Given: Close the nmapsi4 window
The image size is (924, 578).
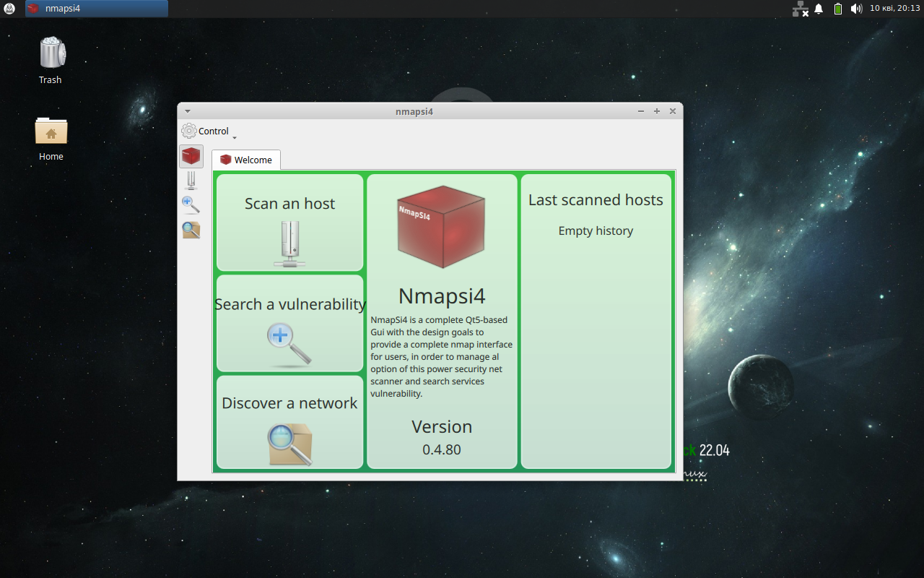Looking at the screenshot, I should point(673,111).
